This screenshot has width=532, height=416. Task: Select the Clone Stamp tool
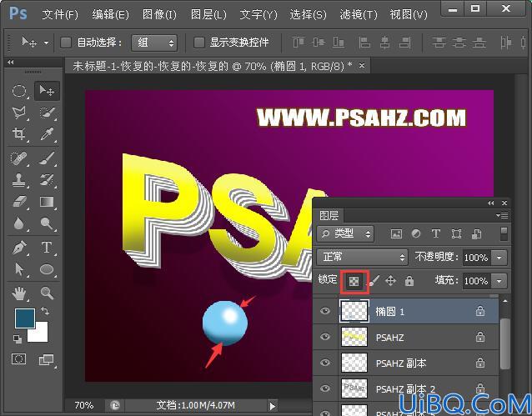[x=19, y=180]
